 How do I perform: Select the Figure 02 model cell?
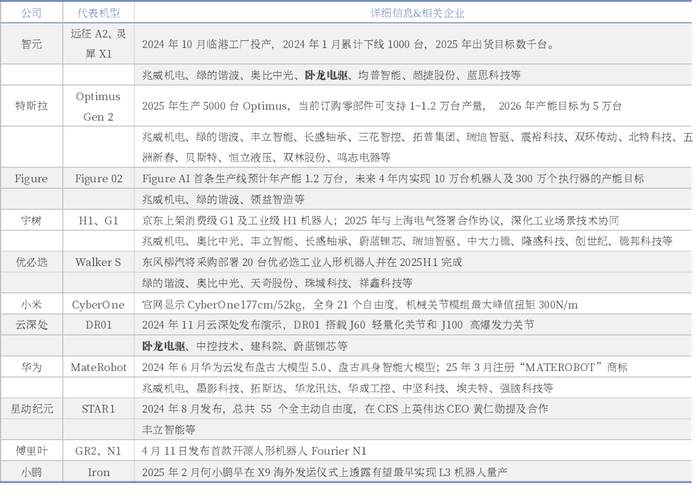(x=98, y=178)
